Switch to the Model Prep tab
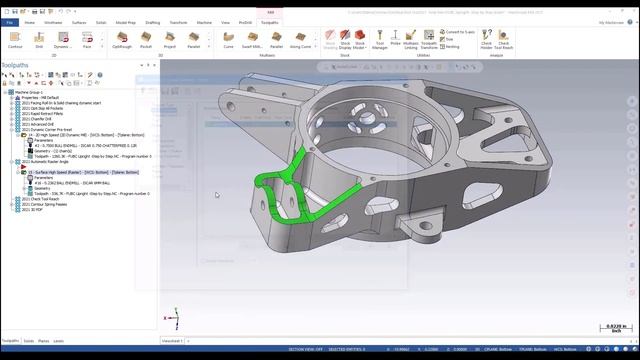 click(x=125, y=23)
